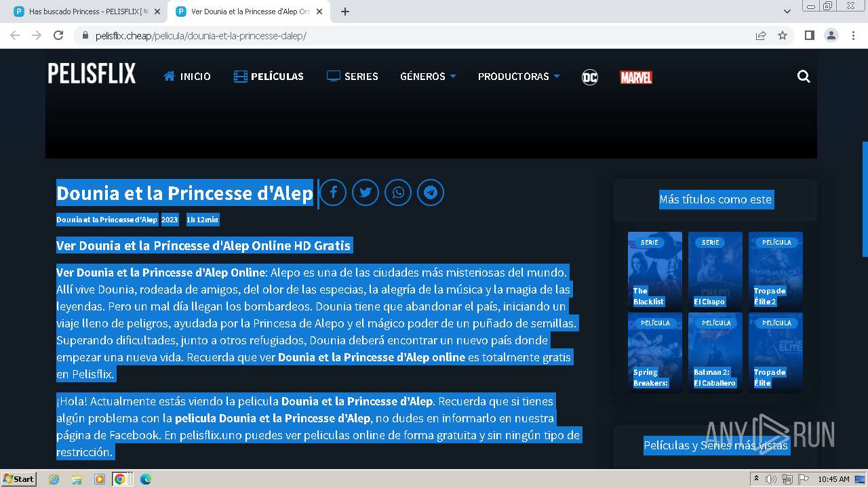
Task: Open Tropa de Élite movie thumbnail
Action: click(776, 352)
